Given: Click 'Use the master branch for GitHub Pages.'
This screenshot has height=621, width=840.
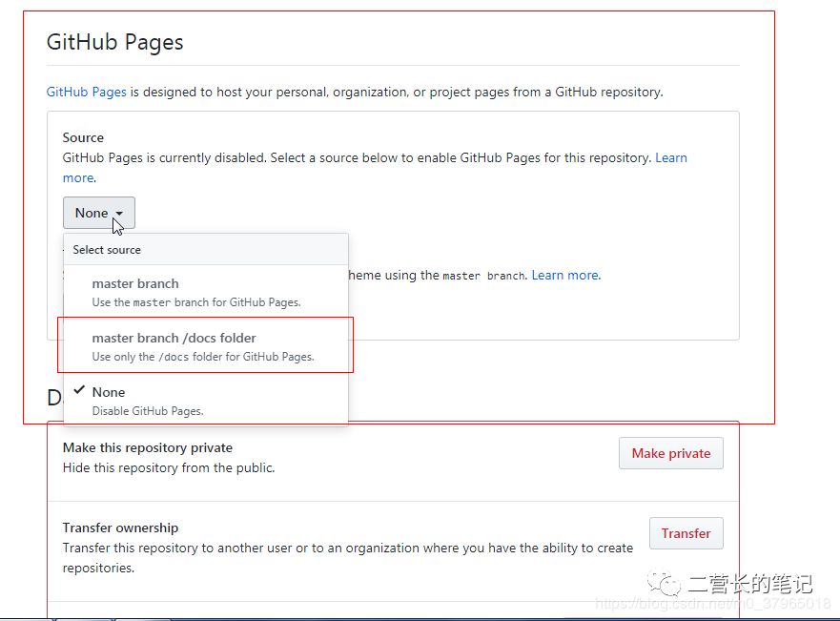Looking at the screenshot, I should tap(196, 302).
